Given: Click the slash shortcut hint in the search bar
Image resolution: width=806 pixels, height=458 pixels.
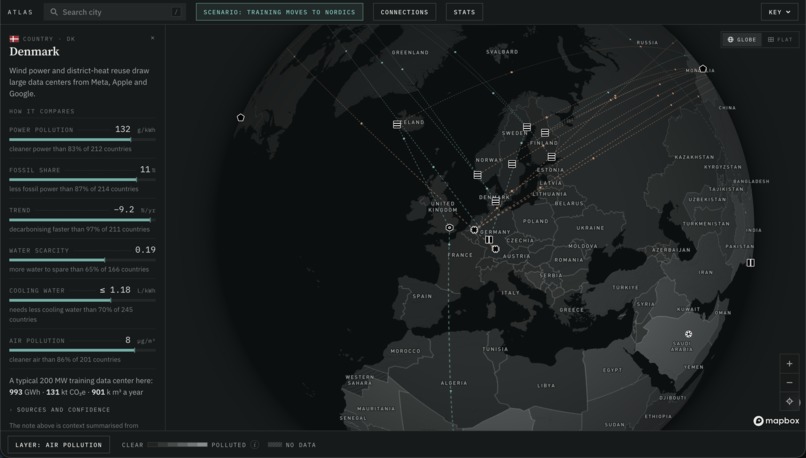Looking at the screenshot, I should tap(176, 12).
